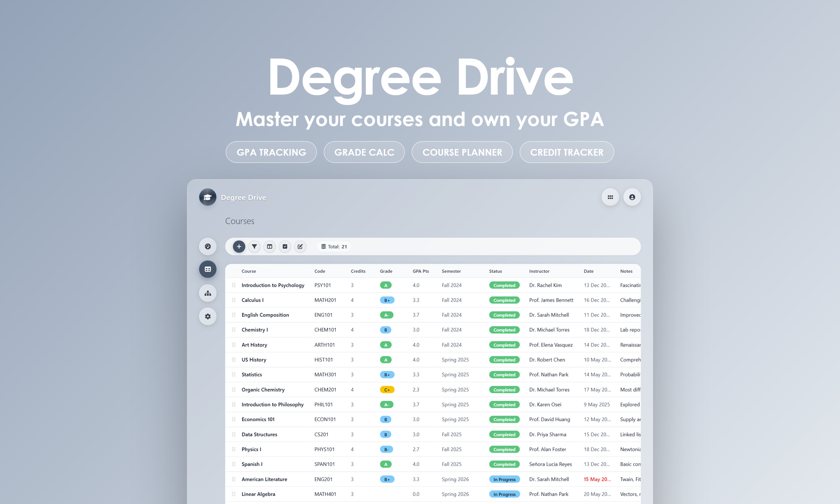
Task: Click Completed status for Spanish I
Action: pos(504,464)
